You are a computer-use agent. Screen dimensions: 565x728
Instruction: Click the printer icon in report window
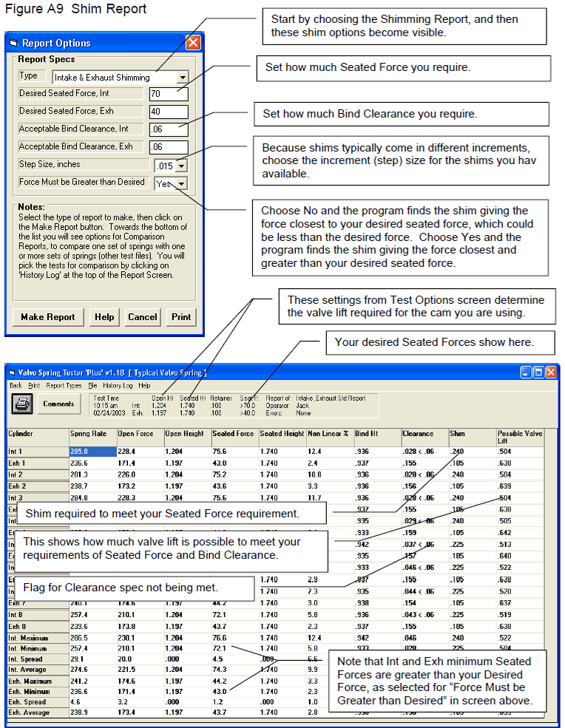pyautogui.click(x=22, y=404)
